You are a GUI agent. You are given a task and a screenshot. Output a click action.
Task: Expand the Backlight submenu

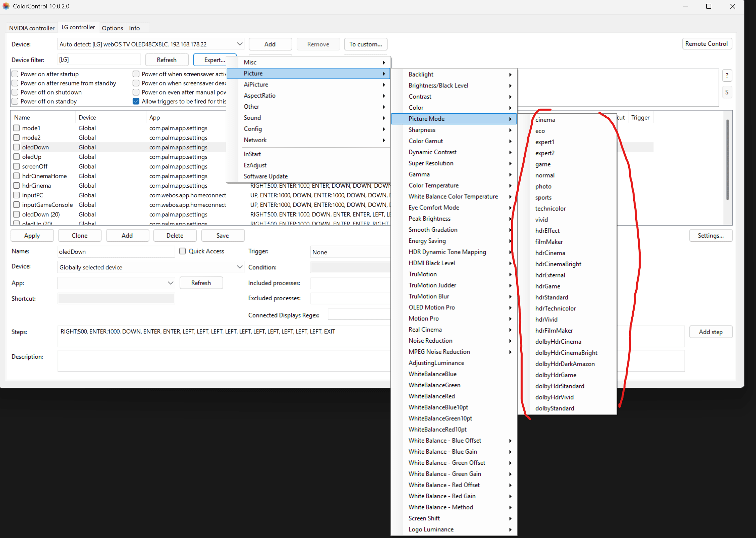coord(454,74)
